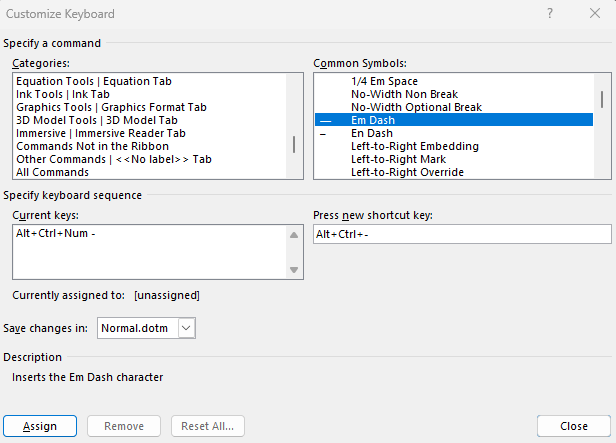Click Current keys scroll down arrow
Screen dimensions: 616x443
(294, 270)
